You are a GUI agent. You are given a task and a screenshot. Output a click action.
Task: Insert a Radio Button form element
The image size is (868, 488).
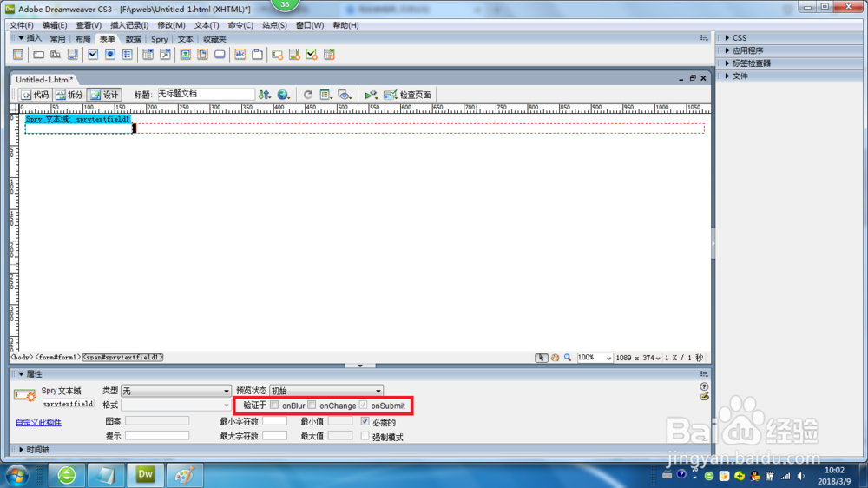(110, 55)
